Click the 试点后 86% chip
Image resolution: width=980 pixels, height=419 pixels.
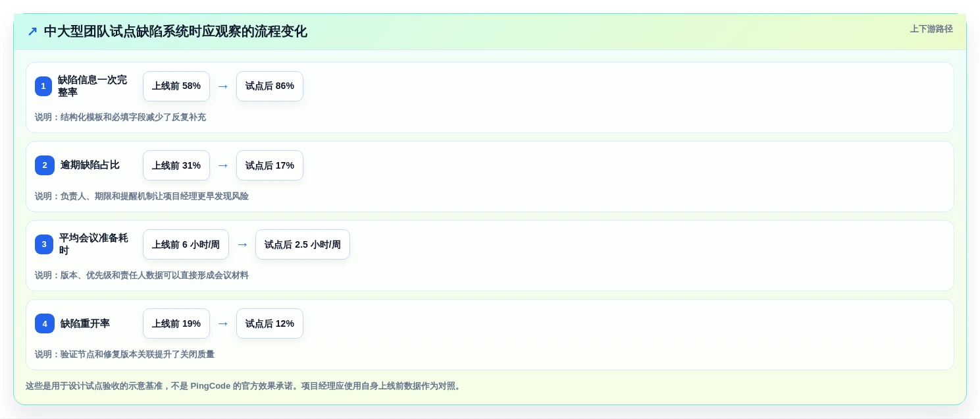click(270, 86)
